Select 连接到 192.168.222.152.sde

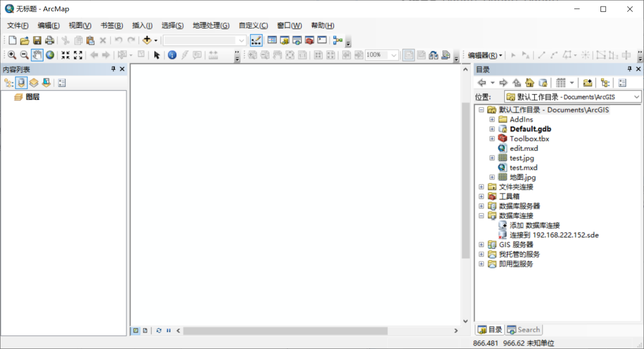554,235
